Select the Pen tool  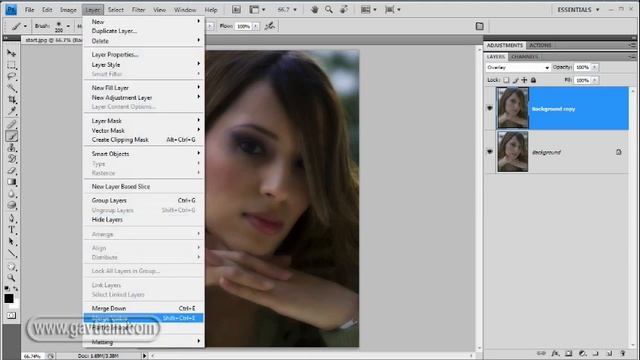(x=11, y=218)
